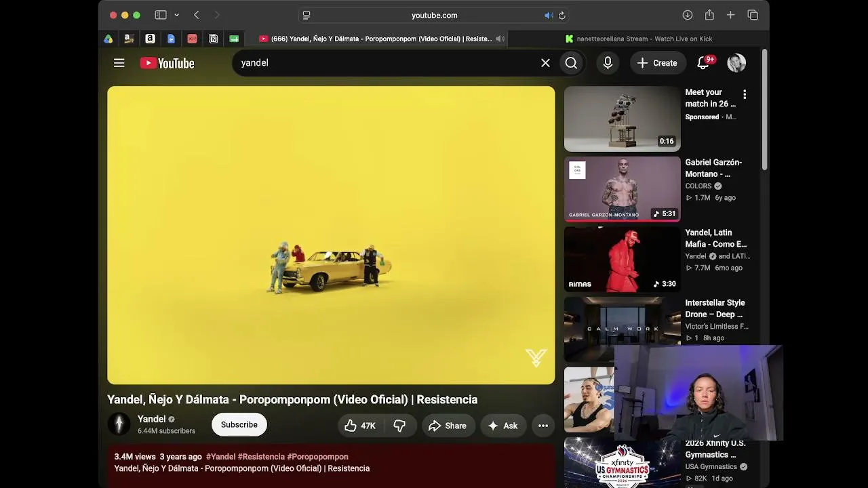The height and width of the screenshot is (488, 868).
Task: Play the Gabriel Garzón-Montano COLORS thumbnail
Action: click(x=622, y=189)
